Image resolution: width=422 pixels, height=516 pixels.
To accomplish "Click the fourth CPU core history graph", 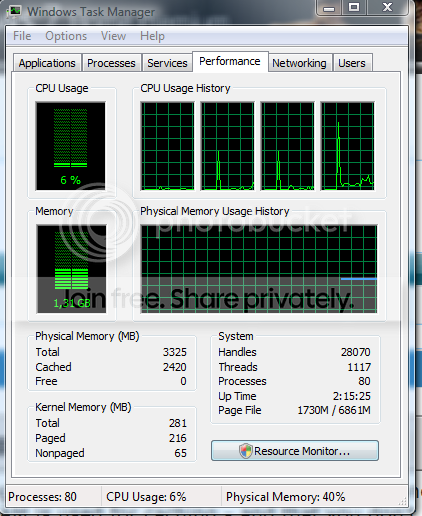I will coord(347,146).
